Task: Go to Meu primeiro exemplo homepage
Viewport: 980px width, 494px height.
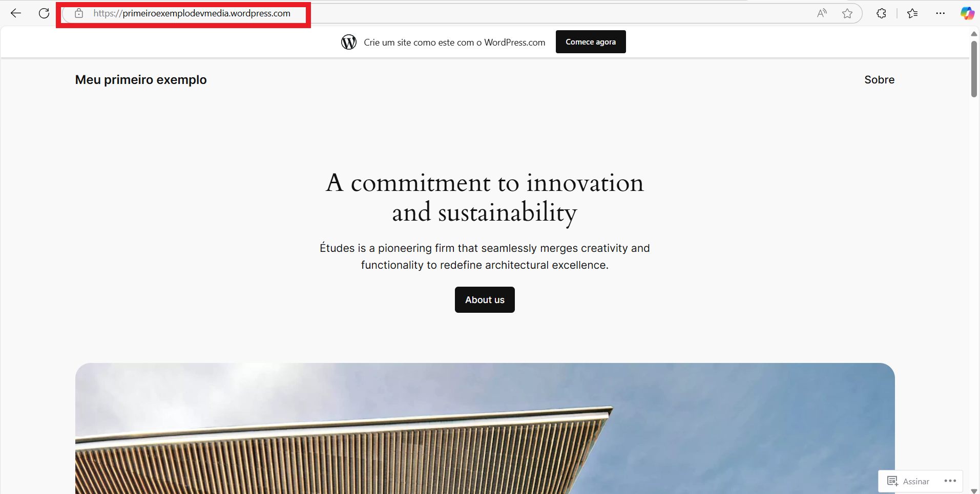Action: [x=141, y=80]
